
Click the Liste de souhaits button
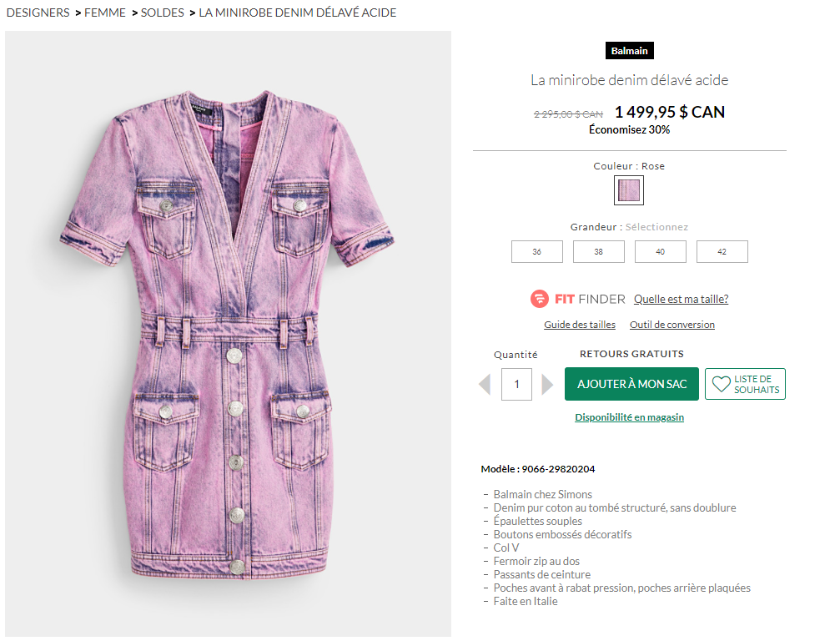pos(745,384)
